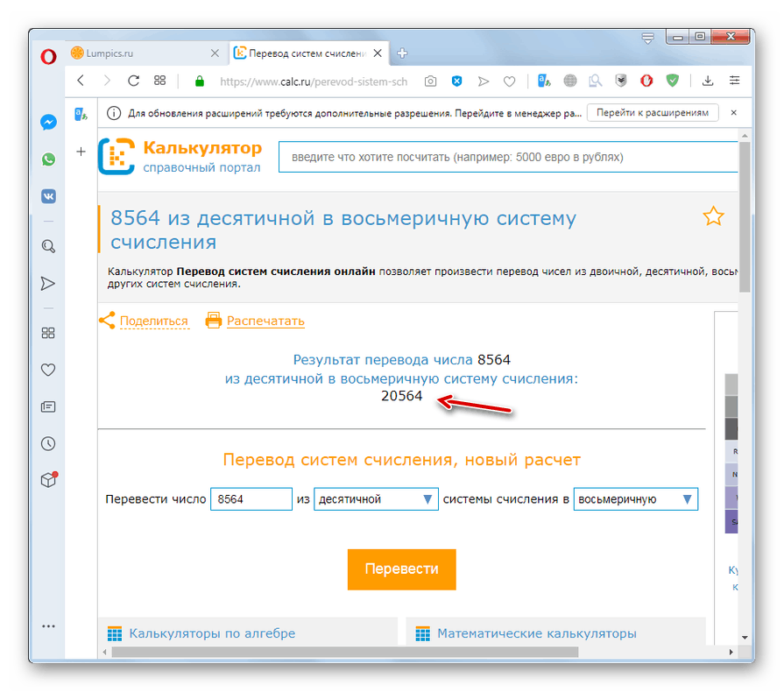Click the Калькулятор portal logo
The height and width of the screenshot is (692, 784).
180,157
